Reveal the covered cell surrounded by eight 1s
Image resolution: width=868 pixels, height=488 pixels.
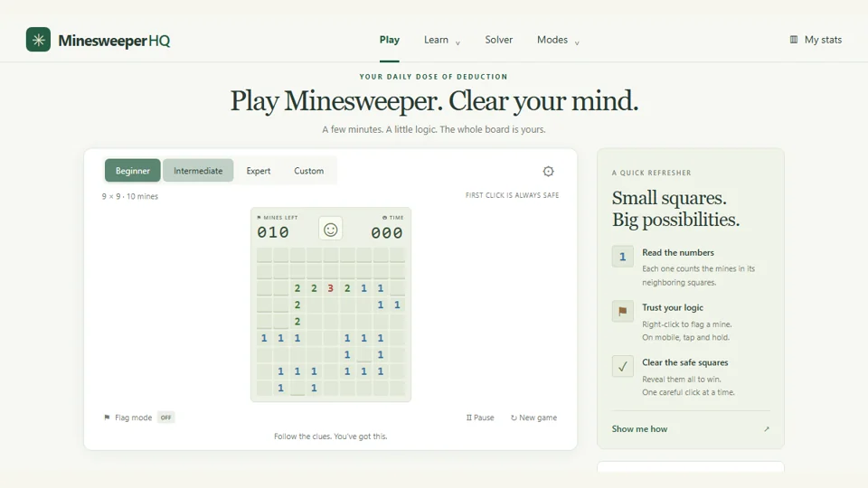pyautogui.click(x=363, y=354)
